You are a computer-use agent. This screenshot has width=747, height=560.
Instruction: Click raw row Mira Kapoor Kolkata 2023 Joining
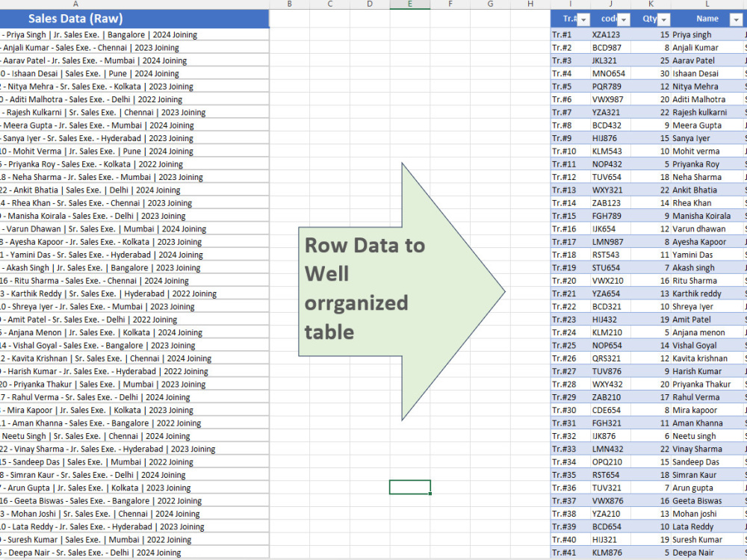click(x=134, y=410)
